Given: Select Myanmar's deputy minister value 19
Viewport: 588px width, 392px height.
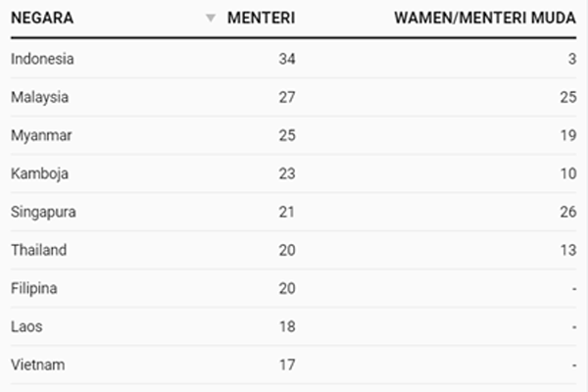Looking at the screenshot, I should tap(566, 135).
